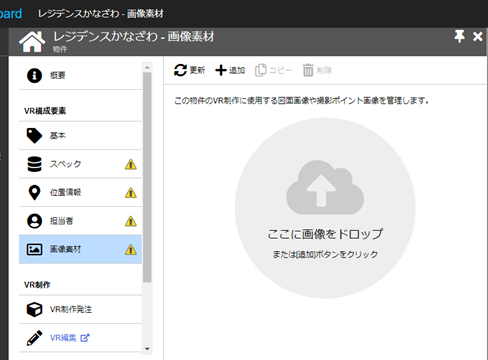Click the tag icon beside 基本
Screen dimensions: 488x360
pos(34,135)
